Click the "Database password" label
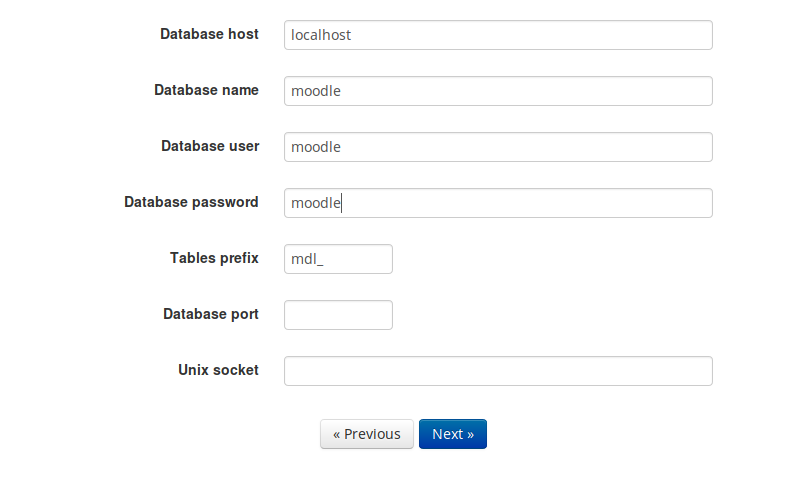This screenshot has height=481, width=799. pyautogui.click(x=191, y=202)
